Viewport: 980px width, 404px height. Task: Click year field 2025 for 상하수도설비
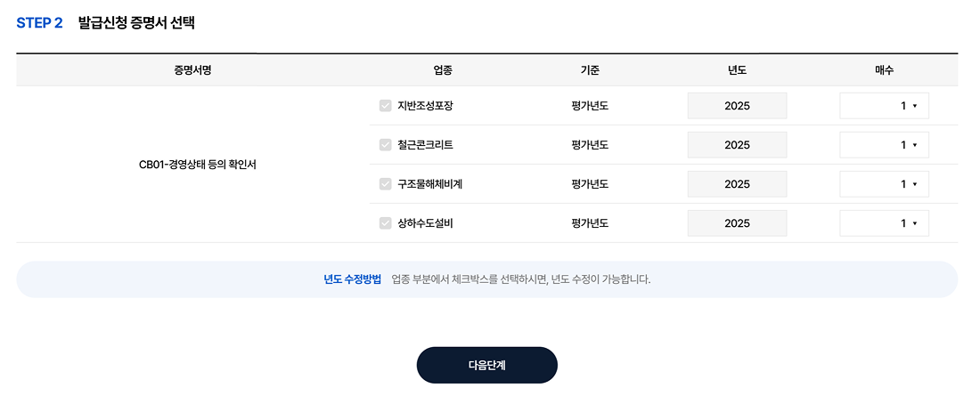coord(737,223)
